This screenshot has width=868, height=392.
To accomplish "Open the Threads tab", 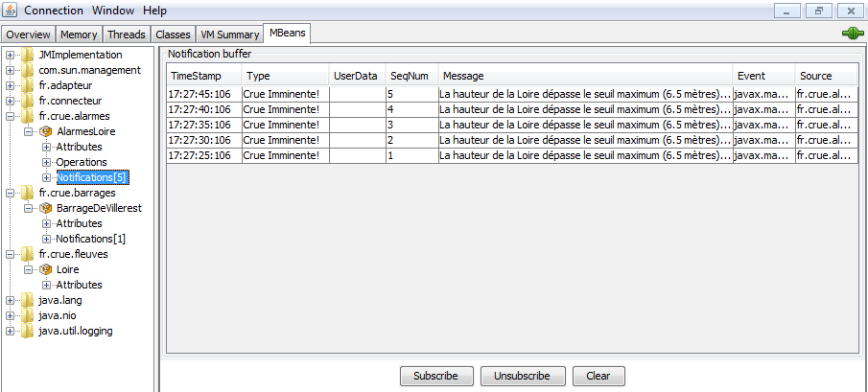I will 127,35.
